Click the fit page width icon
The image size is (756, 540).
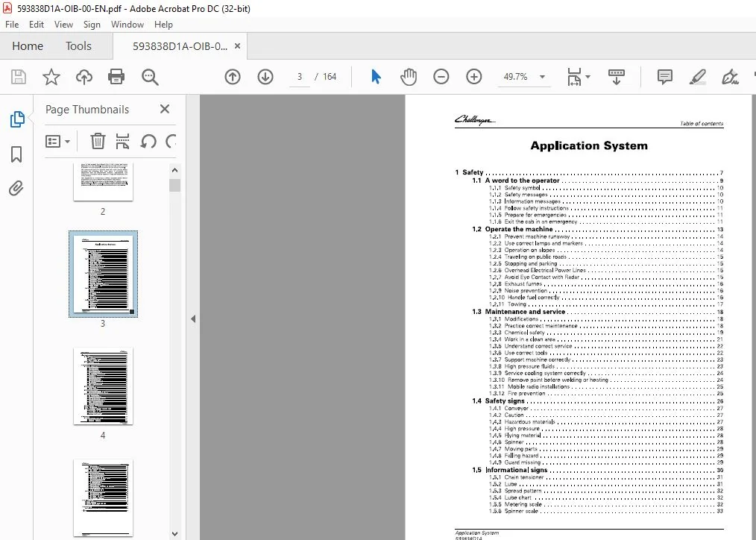point(574,77)
